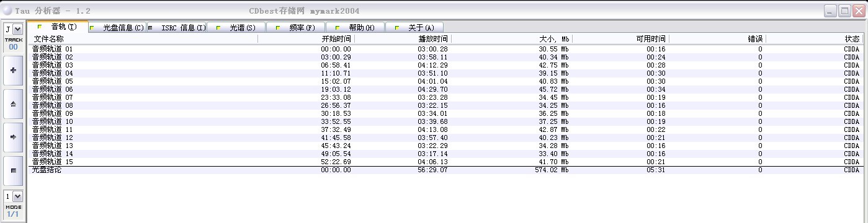Image resolution: width=868 pixels, height=223 pixels.
Task: Select row 音频轨道 05
Action: click(x=445, y=81)
